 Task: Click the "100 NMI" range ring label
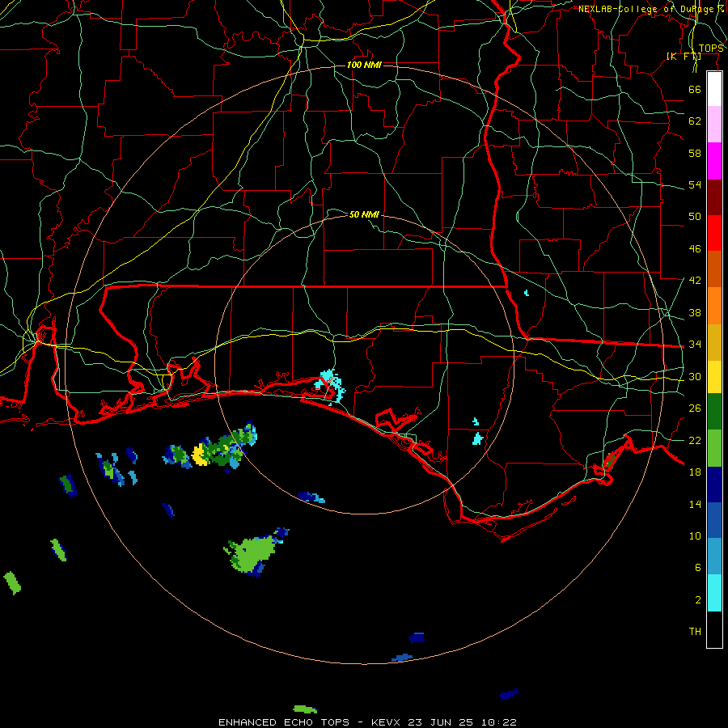pyautogui.click(x=364, y=65)
